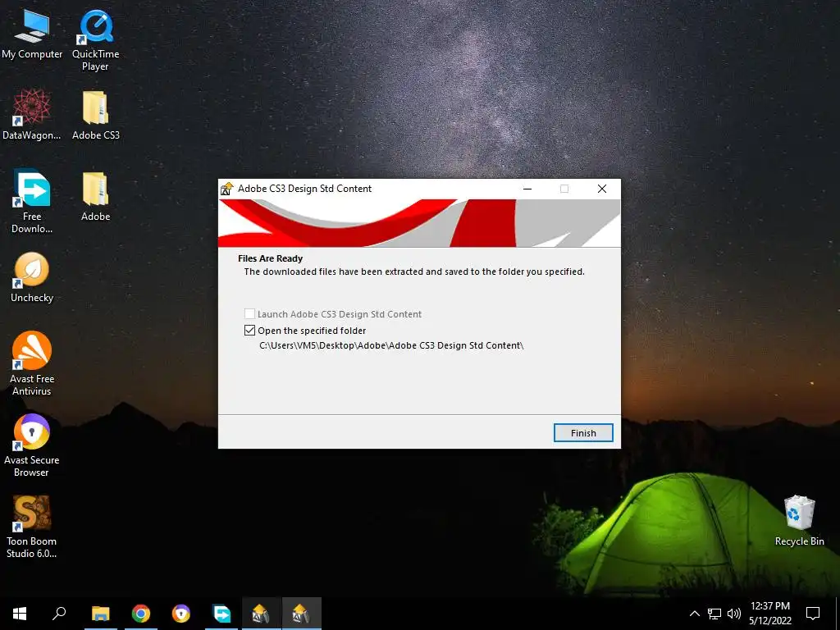
Task: Switch to active Adobe installer taskbar item
Action: (301, 614)
